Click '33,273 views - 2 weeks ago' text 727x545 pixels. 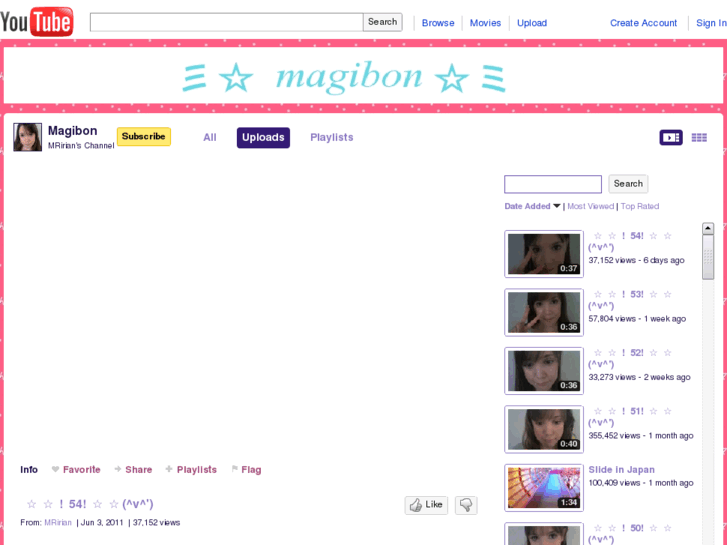(x=639, y=377)
